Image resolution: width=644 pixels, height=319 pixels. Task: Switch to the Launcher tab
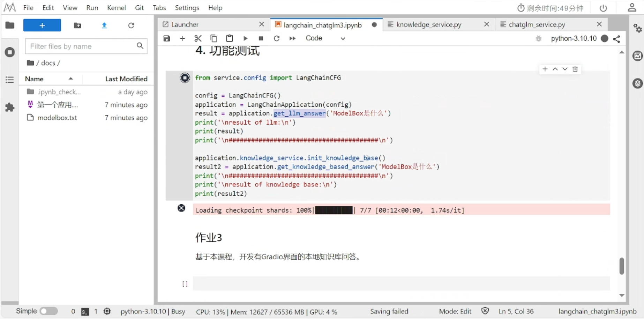tap(185, 24)
